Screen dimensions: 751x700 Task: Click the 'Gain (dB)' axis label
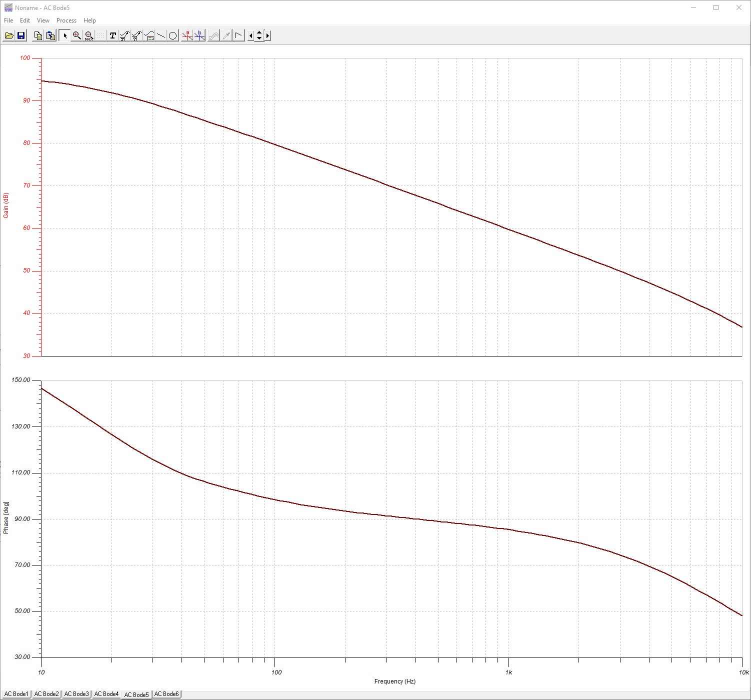tap(6, 205)
